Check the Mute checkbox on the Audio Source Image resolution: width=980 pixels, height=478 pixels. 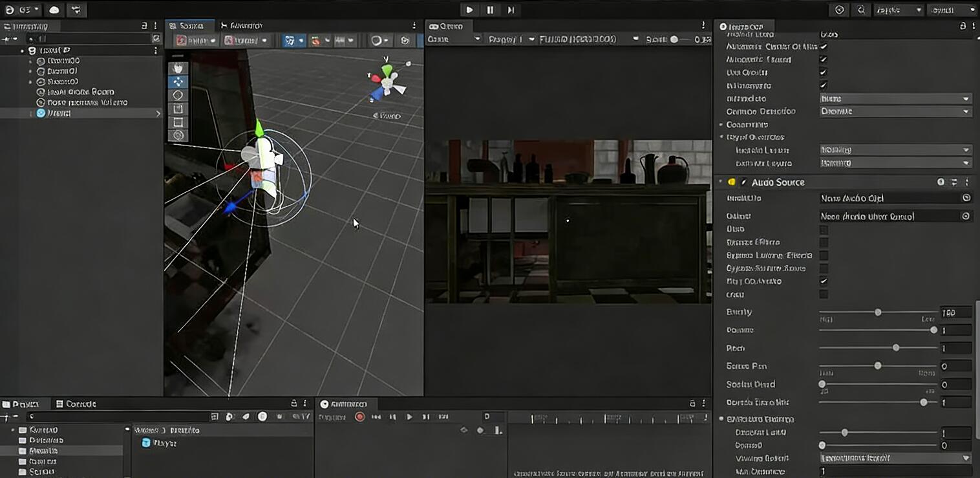tap(824, 230)
